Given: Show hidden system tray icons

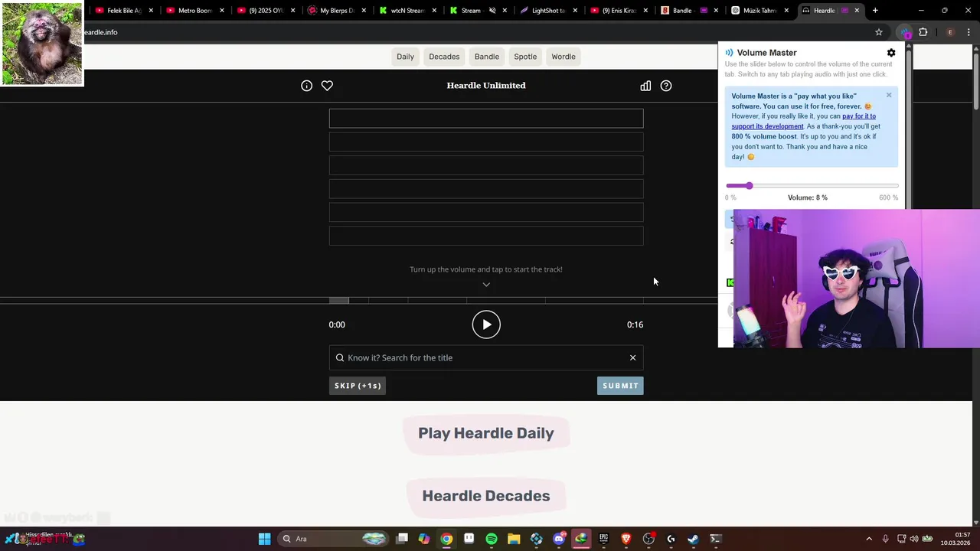Looking at the screenshot, I should [869, 539].
